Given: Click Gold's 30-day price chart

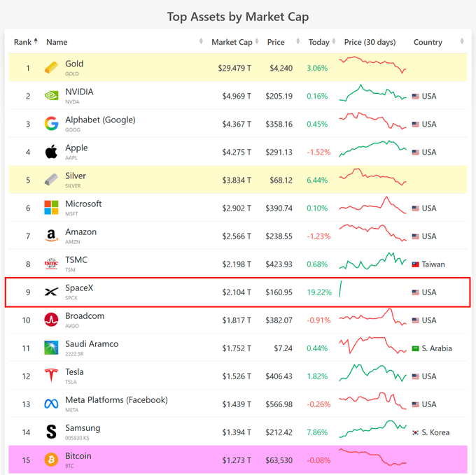Looking at the screenshot, I should click(x=373, y=64).
